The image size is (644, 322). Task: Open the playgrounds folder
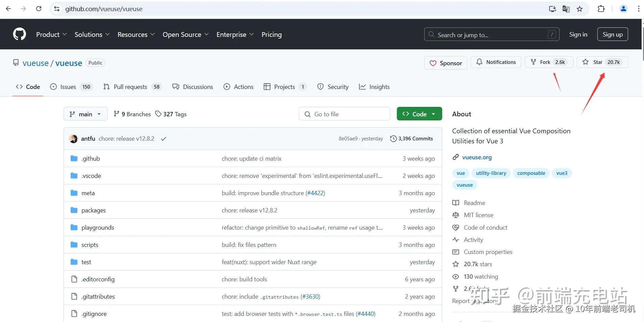(98, 228)
